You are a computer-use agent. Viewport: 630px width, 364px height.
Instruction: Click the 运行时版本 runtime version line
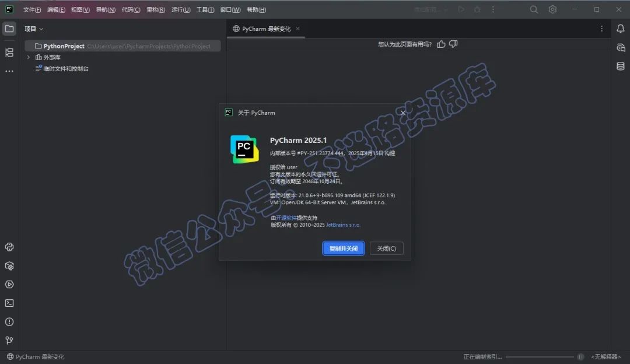coord(332,195)
